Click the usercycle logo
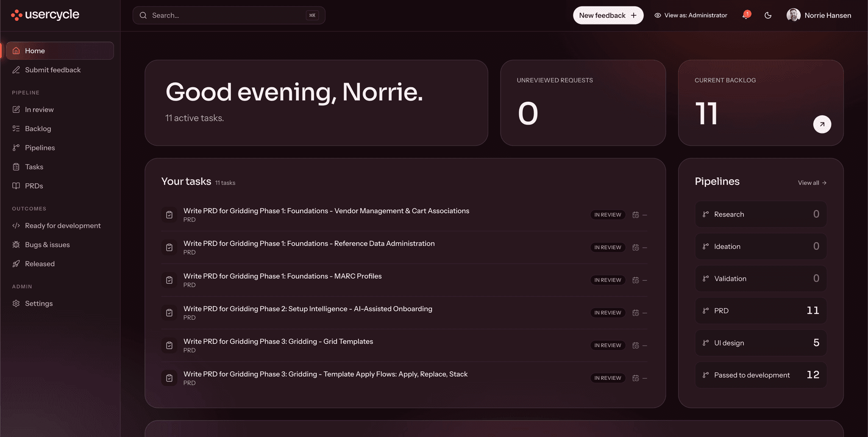 click(x=45, y=15)
